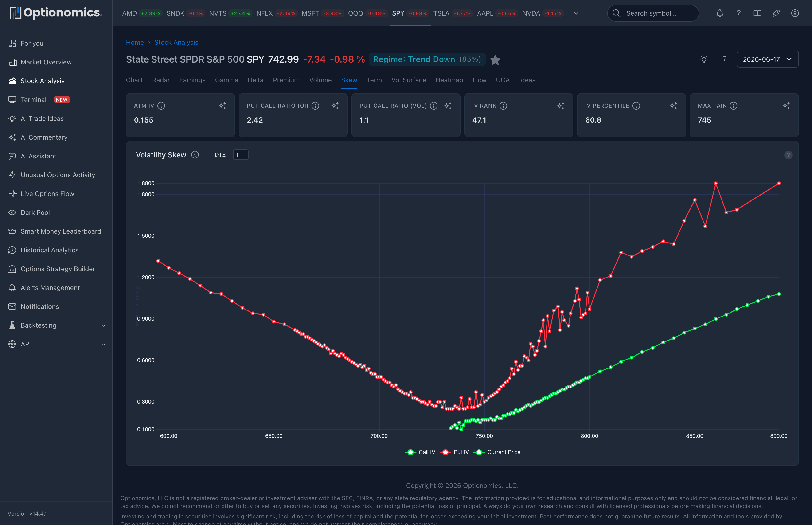Image resolution: width=812 pixels, height=525 pixels.
Task: Click the lightbulb insight icon
Action: (x=704, y=59)
